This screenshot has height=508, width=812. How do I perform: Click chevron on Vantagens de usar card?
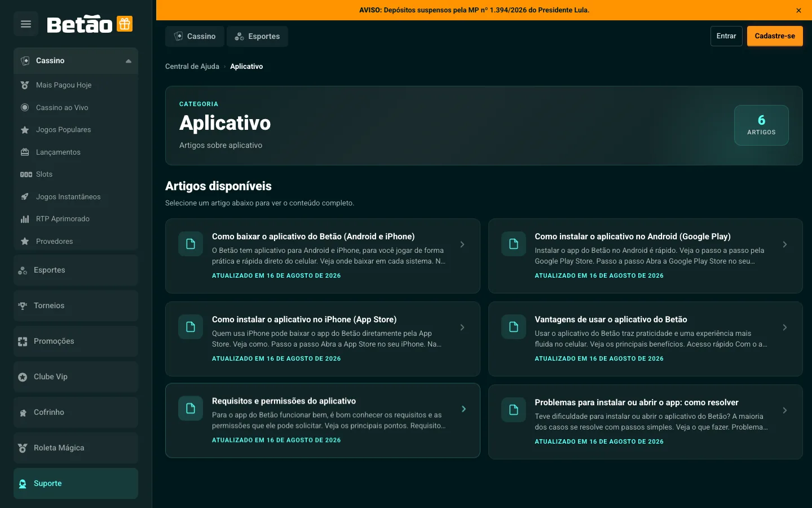point(785,327)
